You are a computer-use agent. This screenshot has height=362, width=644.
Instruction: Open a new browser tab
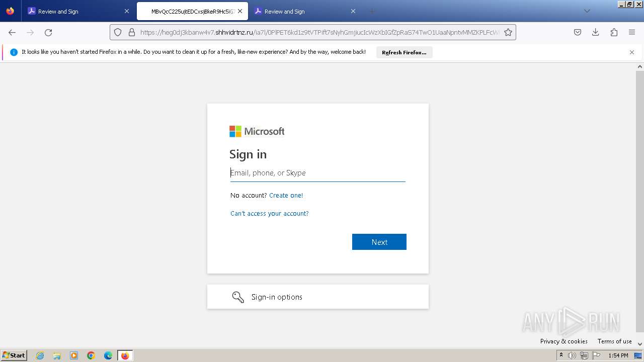tap(372, 11)
